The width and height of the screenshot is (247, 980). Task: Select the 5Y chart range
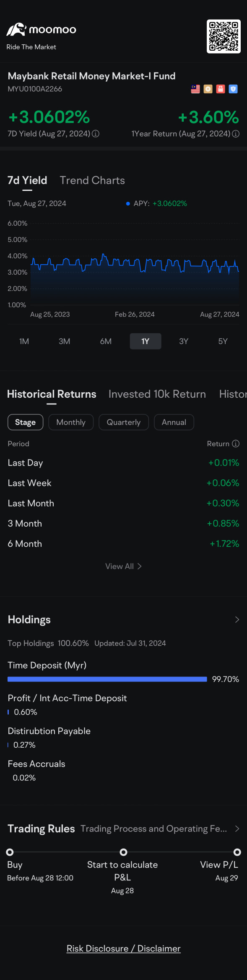[223, 342]
